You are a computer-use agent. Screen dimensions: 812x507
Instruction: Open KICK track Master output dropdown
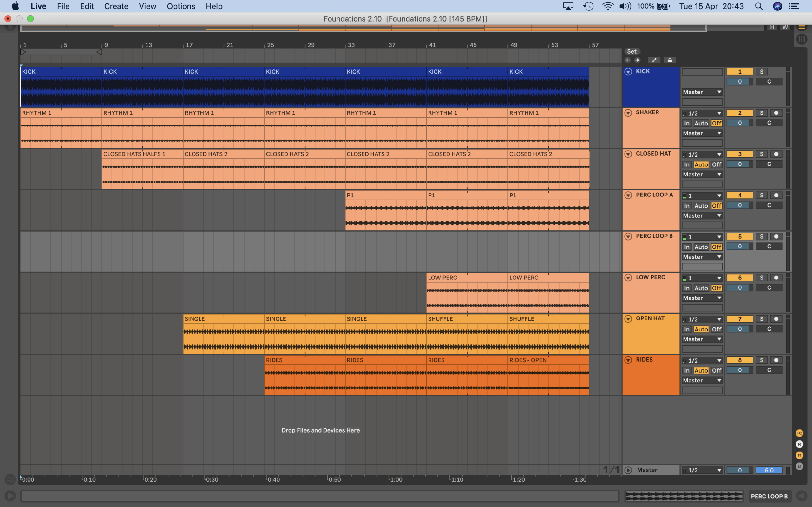coord(702,92)
